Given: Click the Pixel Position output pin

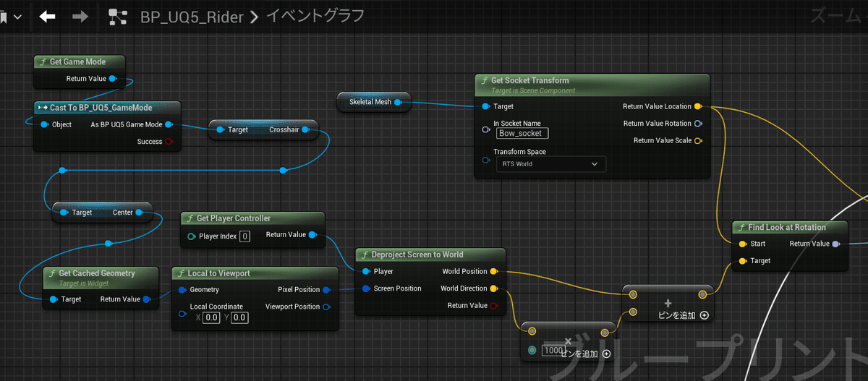Looking at the screenshot, I should [327, 290].
